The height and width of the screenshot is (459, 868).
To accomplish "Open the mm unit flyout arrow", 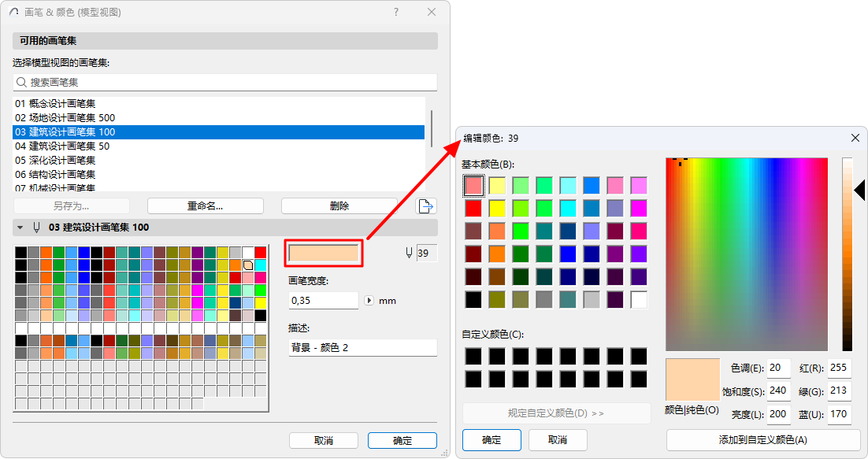I will point(371,299).
